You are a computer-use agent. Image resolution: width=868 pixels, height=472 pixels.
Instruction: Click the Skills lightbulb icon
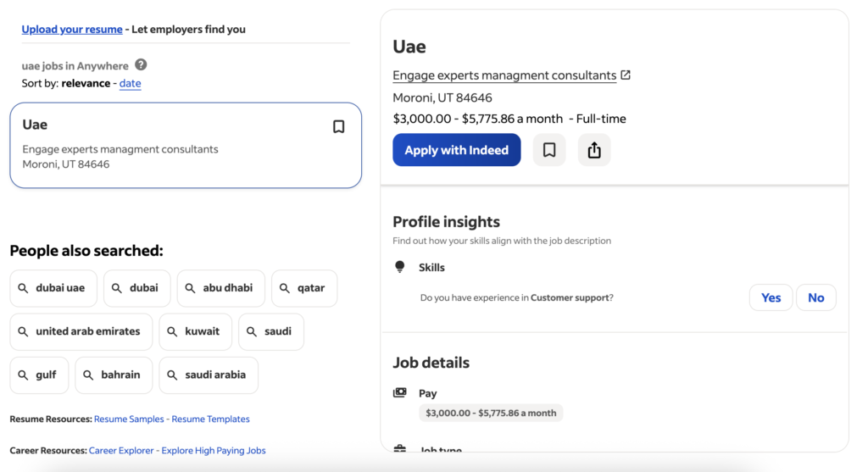400,267
